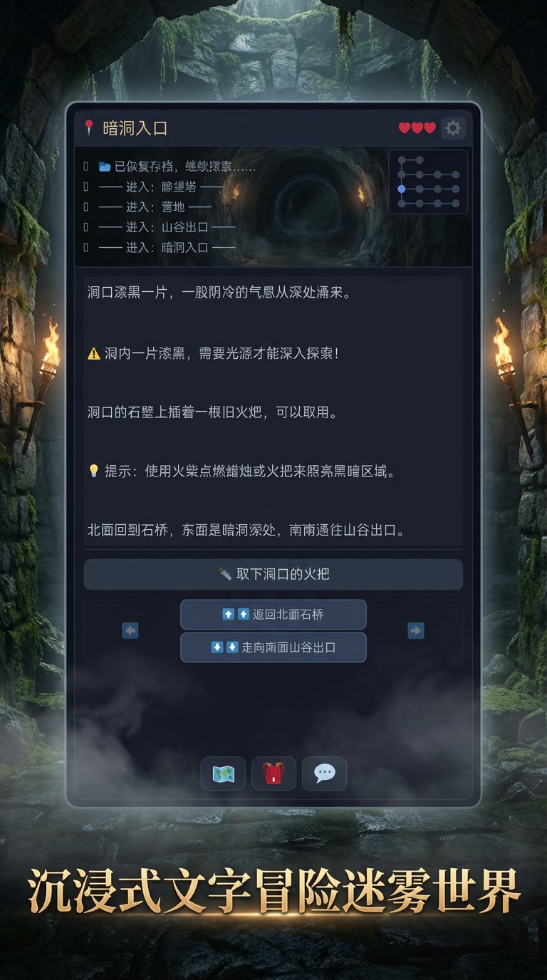Click log entry 进入: 营地
Screen dimensions: 547x980
[155, 207]
